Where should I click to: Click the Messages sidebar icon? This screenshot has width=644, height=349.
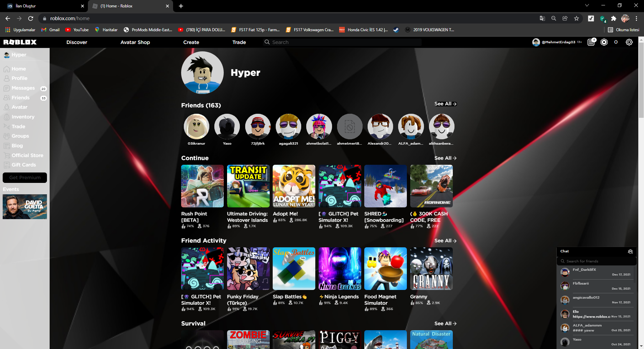(x=6, y=88)
